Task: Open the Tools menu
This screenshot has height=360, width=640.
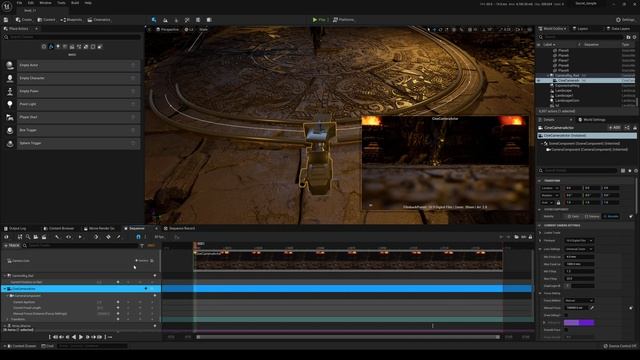Action: tap(61, 3)
